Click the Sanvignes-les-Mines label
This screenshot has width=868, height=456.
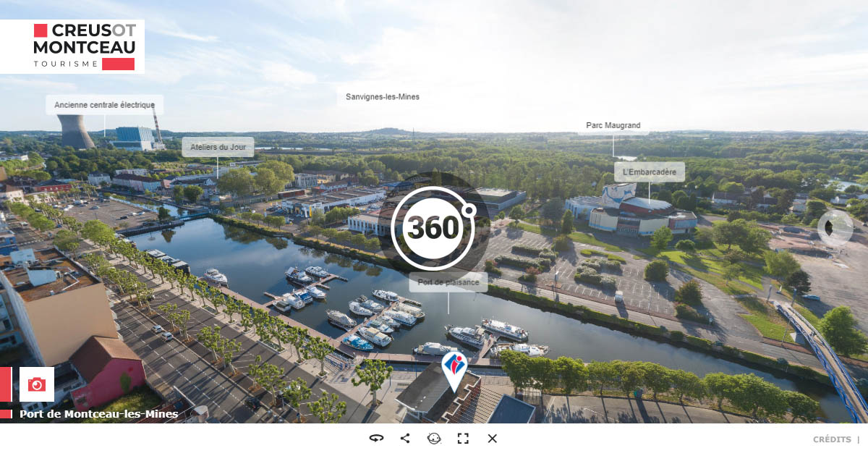click(x=383, y=97)
